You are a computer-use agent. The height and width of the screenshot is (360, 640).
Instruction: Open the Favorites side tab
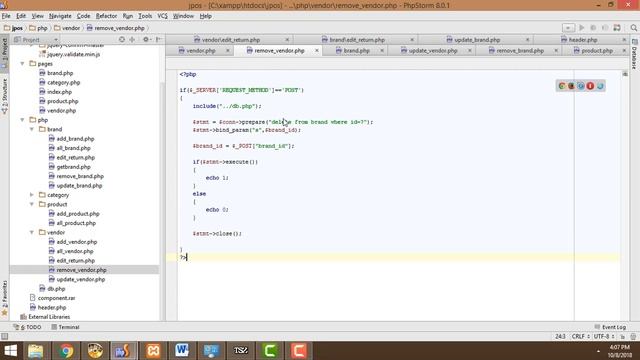pyautogui.click(x=4, y=298)
